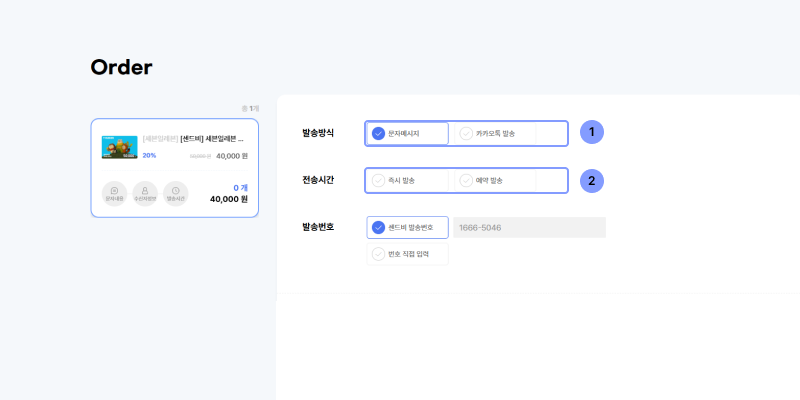
Task: Click the step 2 number badge
Action: [592, 181]
